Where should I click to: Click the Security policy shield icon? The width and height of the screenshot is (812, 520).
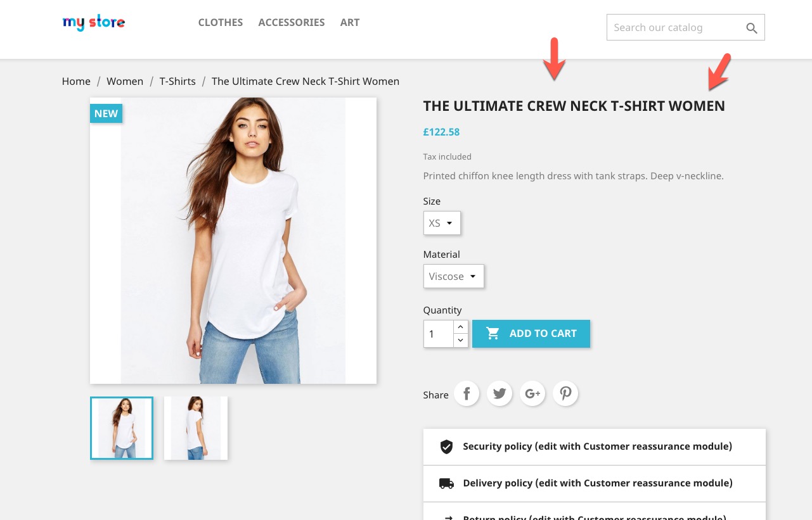(447, 447)
